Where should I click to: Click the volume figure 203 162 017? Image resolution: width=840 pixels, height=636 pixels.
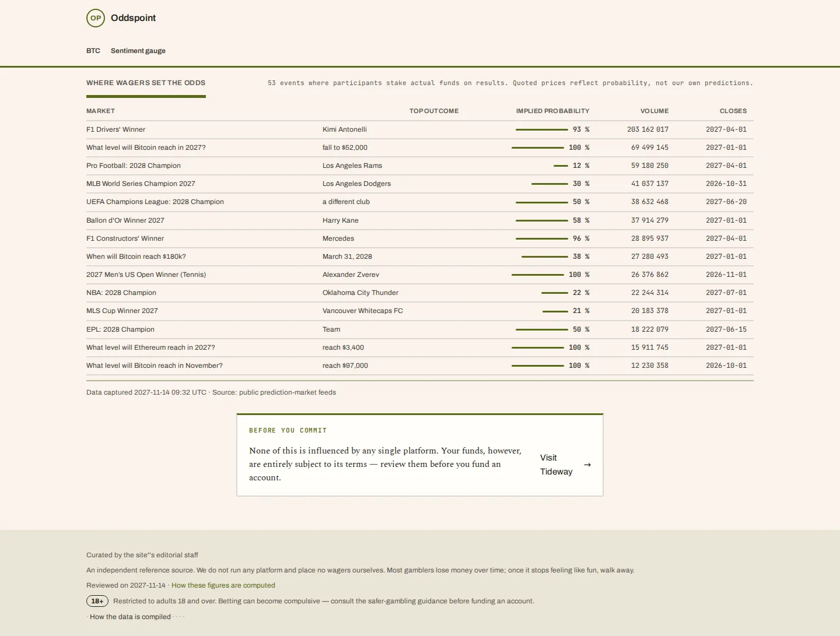(x=648, y=129)
